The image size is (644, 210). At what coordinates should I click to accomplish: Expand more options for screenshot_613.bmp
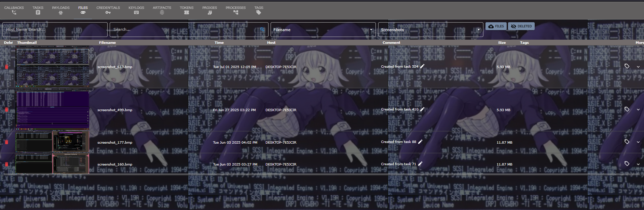click(x=638, y=67)
